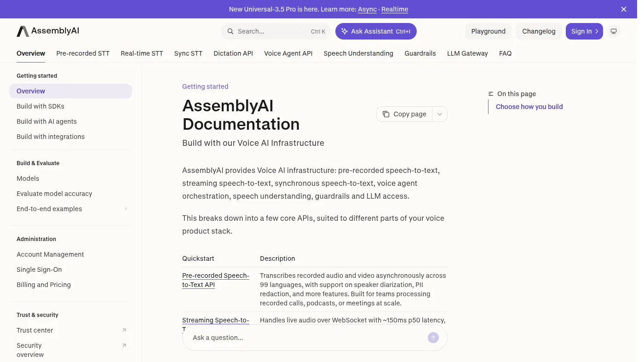Open Build with SDKs page

70,106
